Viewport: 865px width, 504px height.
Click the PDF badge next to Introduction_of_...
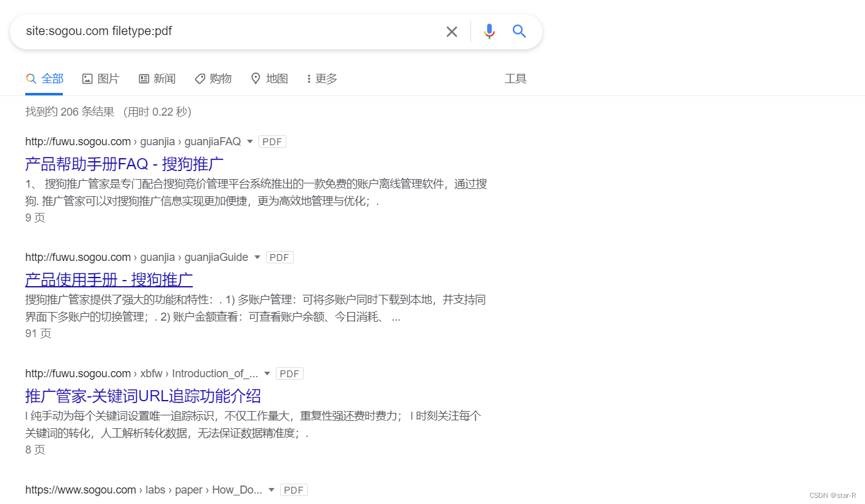[x=289, y=374]
